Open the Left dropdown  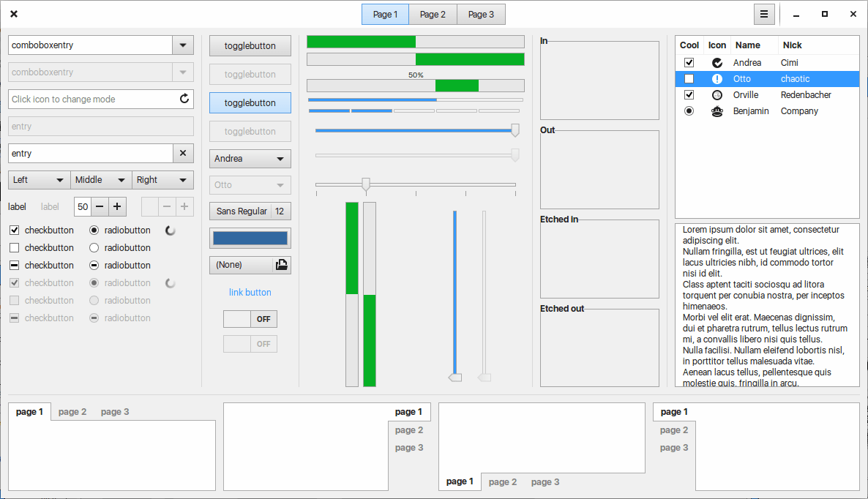(x=39, y=180)
